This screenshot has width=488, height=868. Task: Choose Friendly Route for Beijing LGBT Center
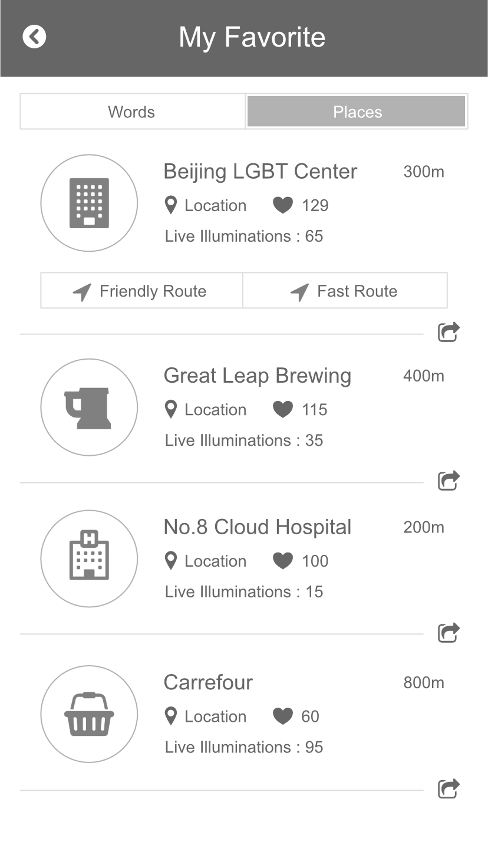141,291
